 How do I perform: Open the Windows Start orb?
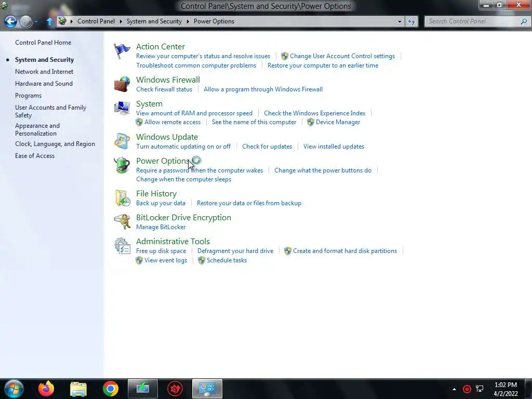click(14, 389)
